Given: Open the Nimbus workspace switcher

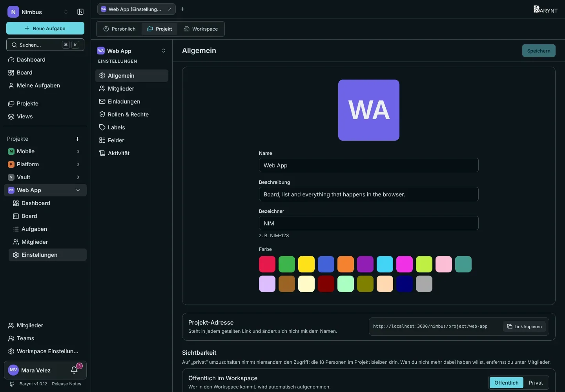Looking at the screenshot, I should (38, 12).
